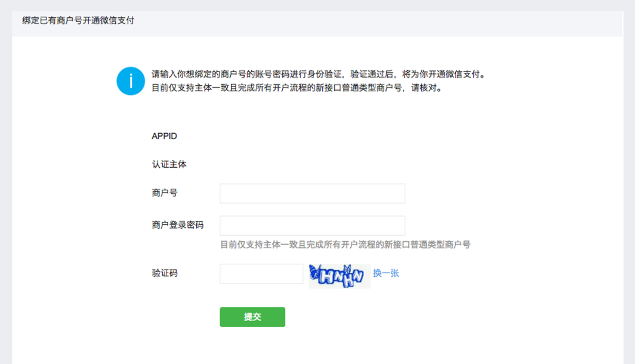Click the instruction line starting 请输入你想绑定的商户号
Screen dimensions: 635x364
[319, 74]
